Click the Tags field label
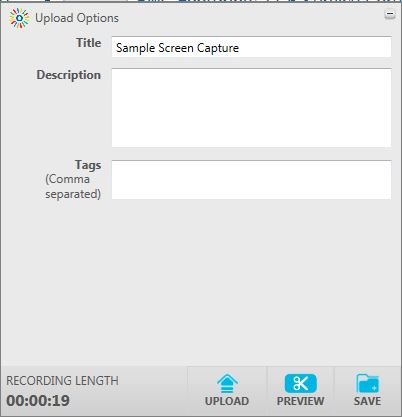 point(88,165)
